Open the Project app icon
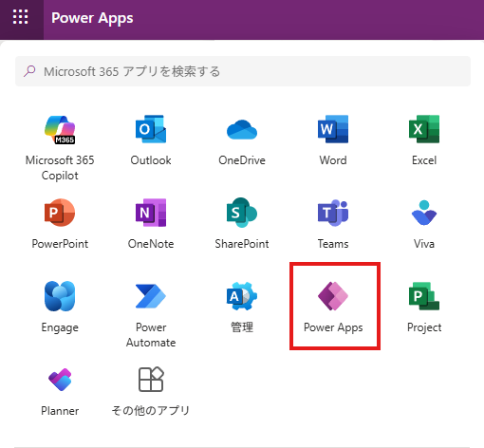Screen dimensions: 484x448 click(x=424, y=296)
